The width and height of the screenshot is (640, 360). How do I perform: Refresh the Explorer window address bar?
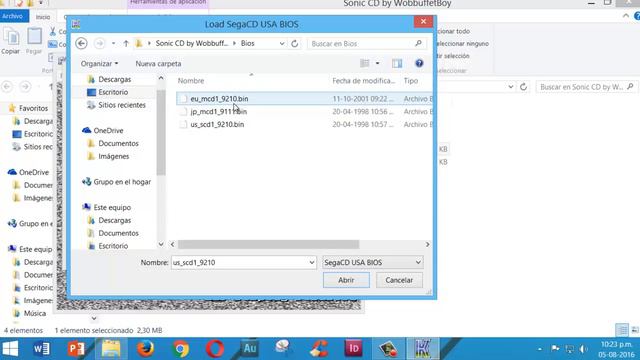pos(523,87)
